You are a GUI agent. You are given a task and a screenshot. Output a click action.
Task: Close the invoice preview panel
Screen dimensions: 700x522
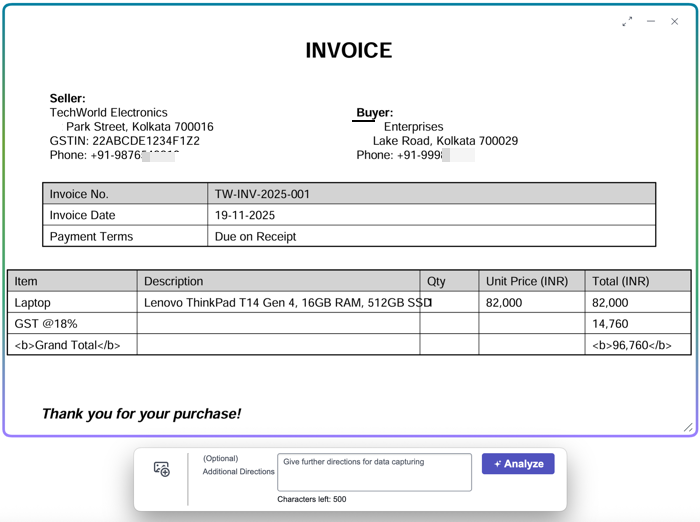click(x=675, y=21)
